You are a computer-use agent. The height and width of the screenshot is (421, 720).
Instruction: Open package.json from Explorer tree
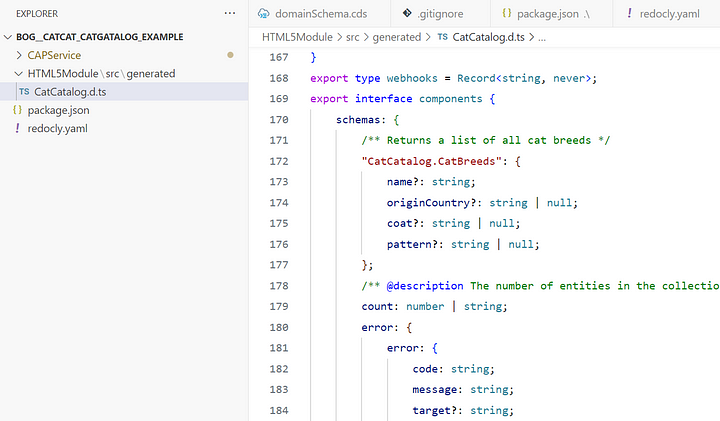pos(58,110)
